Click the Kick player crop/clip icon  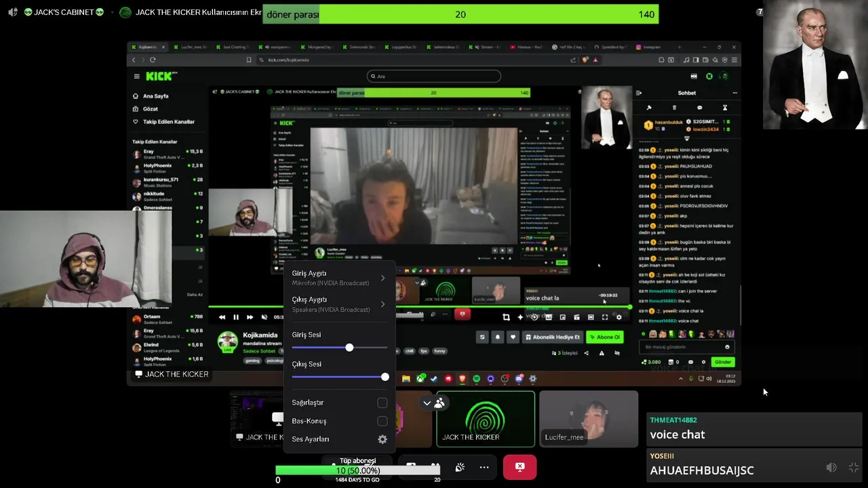pos(506,317)
